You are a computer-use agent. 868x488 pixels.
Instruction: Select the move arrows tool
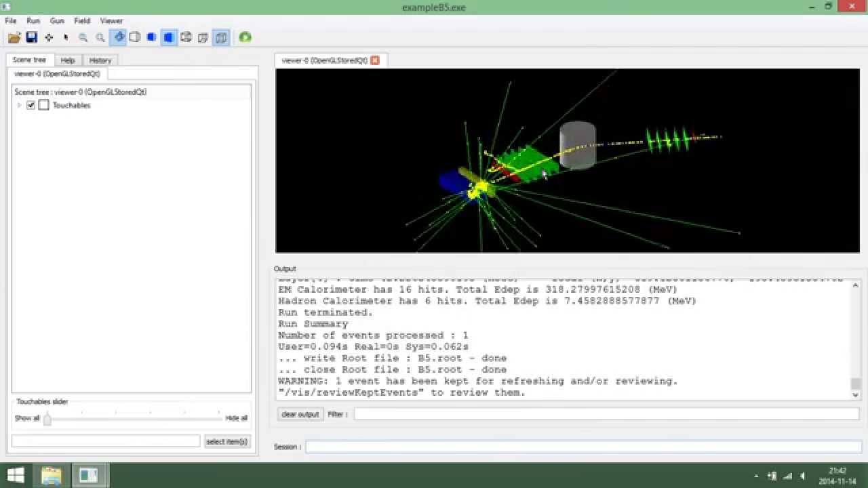click(49, 37)
